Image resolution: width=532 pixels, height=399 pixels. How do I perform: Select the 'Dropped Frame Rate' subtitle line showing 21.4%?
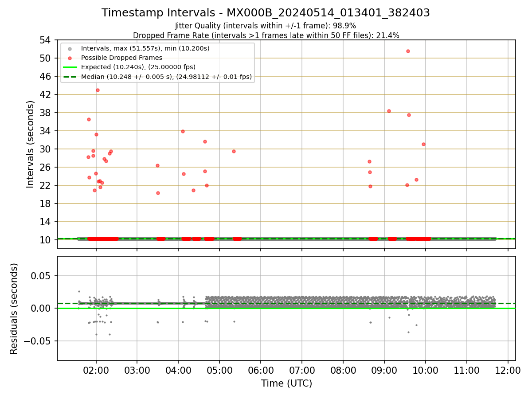(266, 35)
